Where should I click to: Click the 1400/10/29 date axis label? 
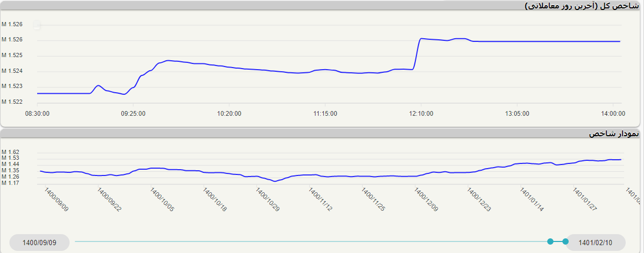click(x=268, y=200)
